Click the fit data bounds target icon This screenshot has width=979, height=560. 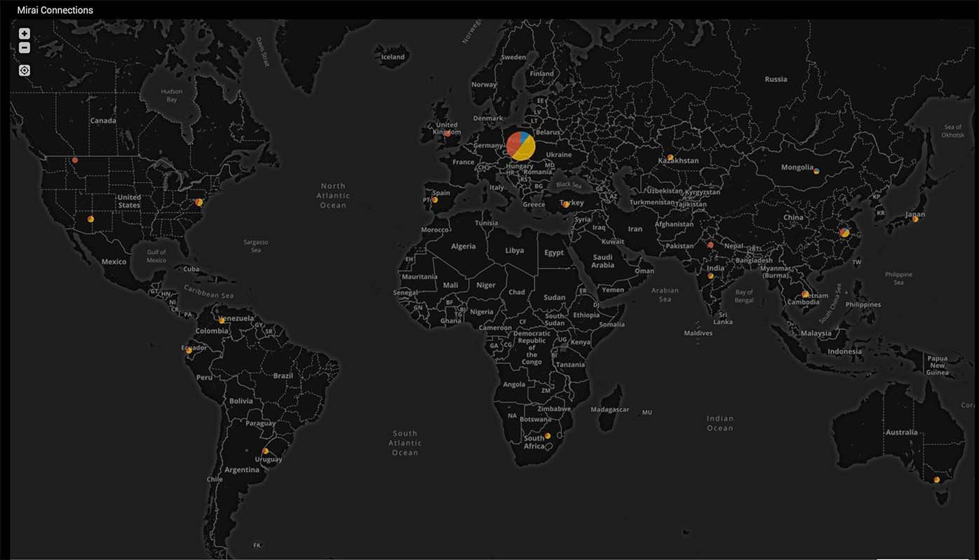tap(25, 70)
